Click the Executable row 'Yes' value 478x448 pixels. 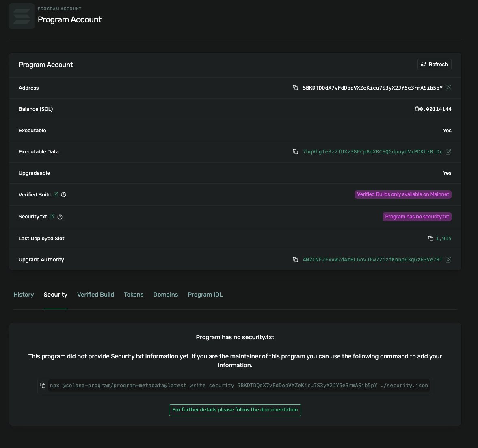[x=447, y=130]
